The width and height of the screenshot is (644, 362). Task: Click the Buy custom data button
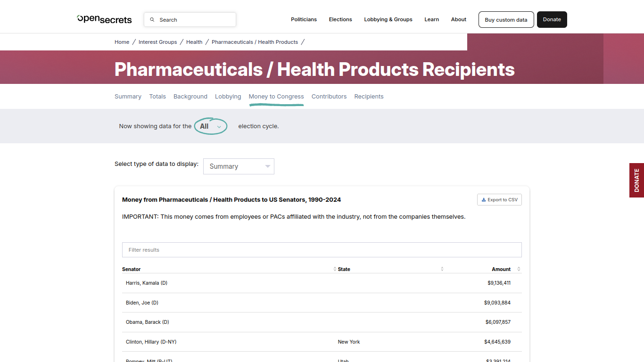point(506,20)
